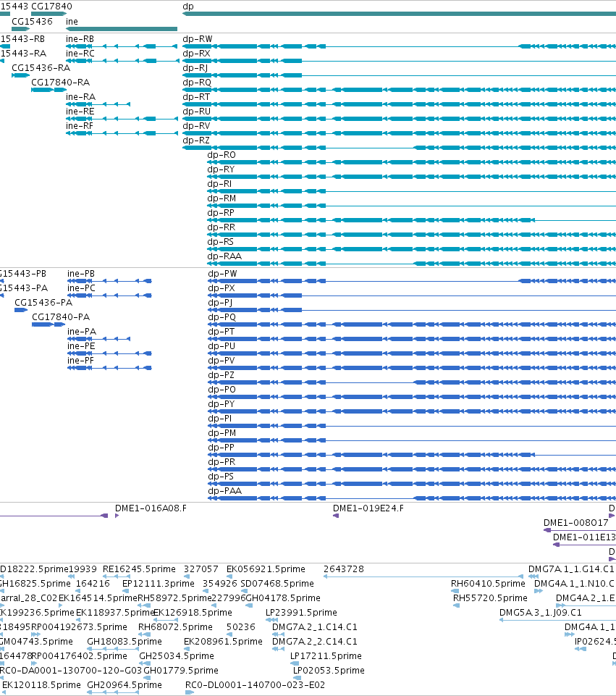
Task: Select EST SD07468.5prime
Action: click(x=277, y=584)
